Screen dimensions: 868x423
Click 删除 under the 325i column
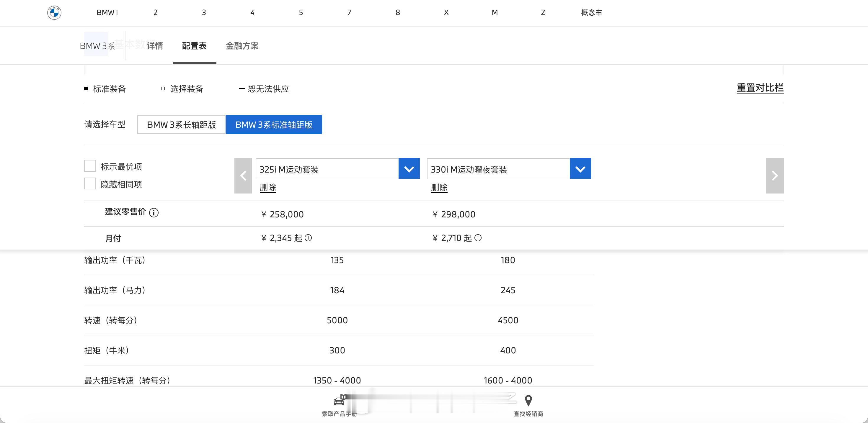[268, 188]
